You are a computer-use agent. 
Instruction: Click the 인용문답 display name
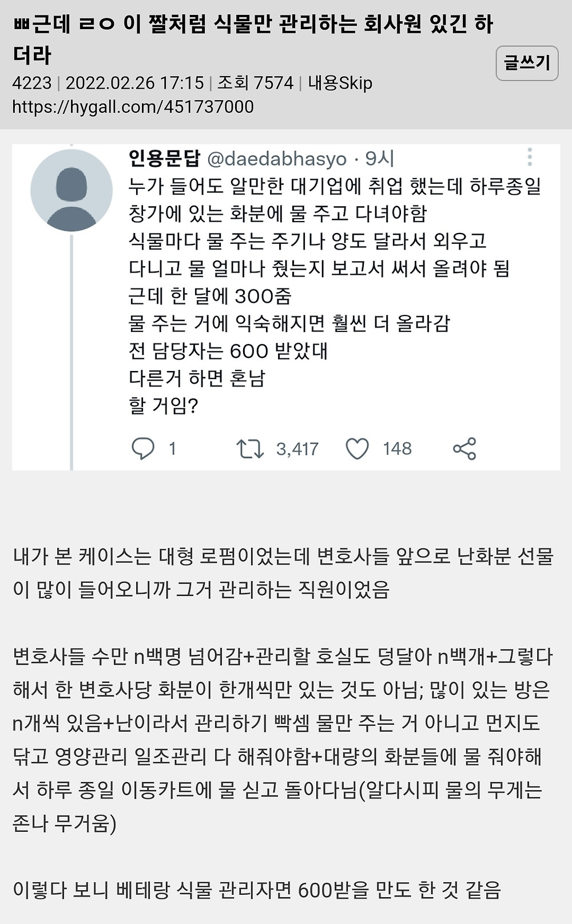tap(164, 158)
